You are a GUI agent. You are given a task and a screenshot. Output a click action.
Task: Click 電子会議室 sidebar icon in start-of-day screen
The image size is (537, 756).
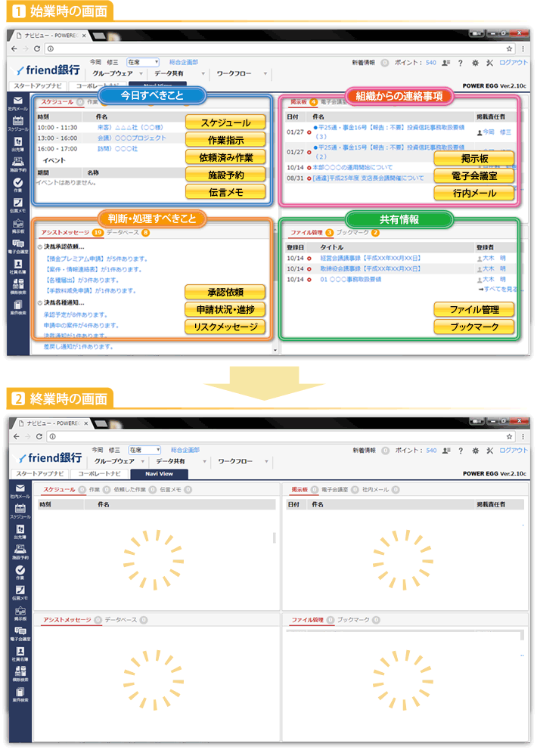pyautogui.click(x=20, y=244)
